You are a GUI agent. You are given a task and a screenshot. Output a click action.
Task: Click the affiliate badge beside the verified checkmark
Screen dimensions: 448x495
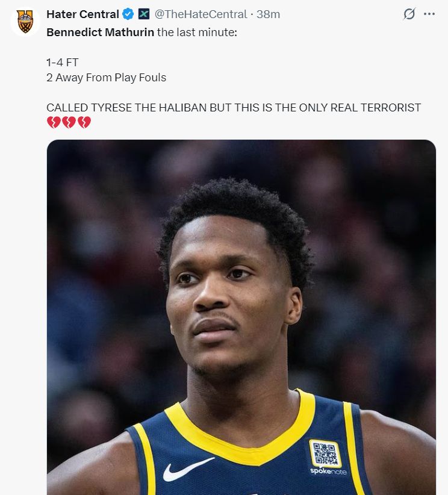144,14
